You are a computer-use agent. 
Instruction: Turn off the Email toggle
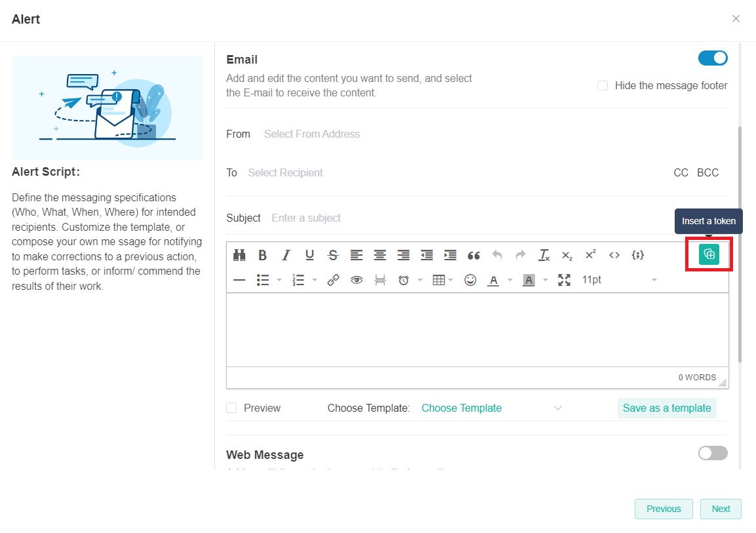pyautogui.click(x=713, y=58)
